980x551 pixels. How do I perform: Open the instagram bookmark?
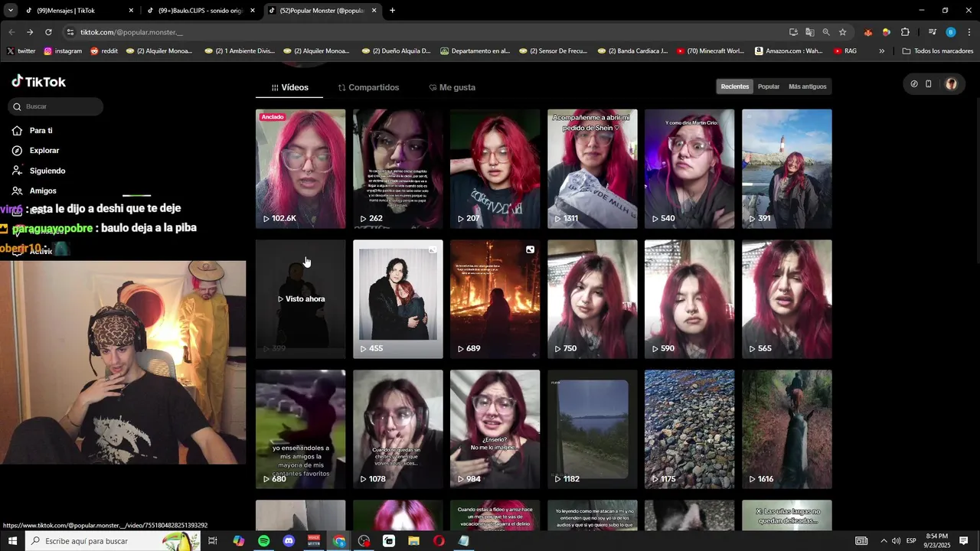point(63,51)
